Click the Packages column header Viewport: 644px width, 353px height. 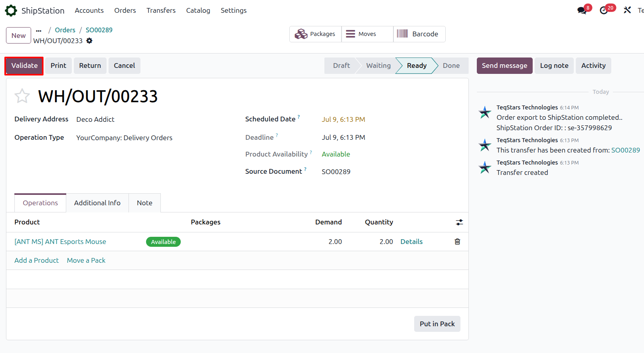[205, 222]
